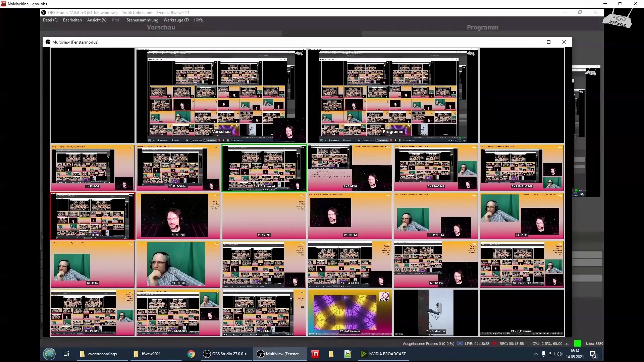Open the Notepad++ taskbar icon
The image size is (644, 362).
point(347,354)
